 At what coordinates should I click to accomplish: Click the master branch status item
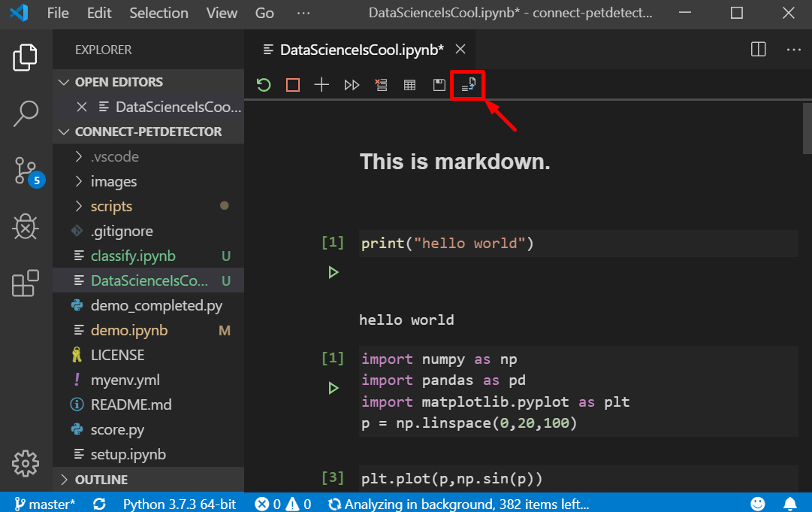[44, 504]
